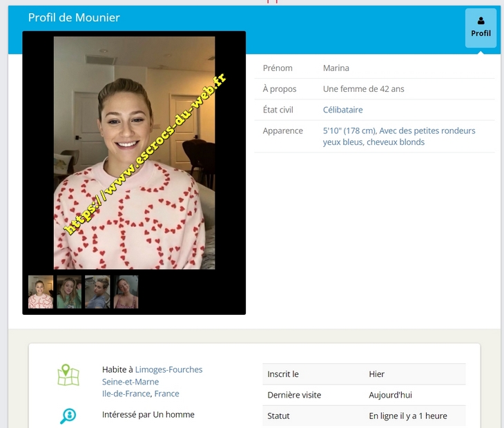
Task: Enlarge the main profile photo
Action: [x=134, y=153]
